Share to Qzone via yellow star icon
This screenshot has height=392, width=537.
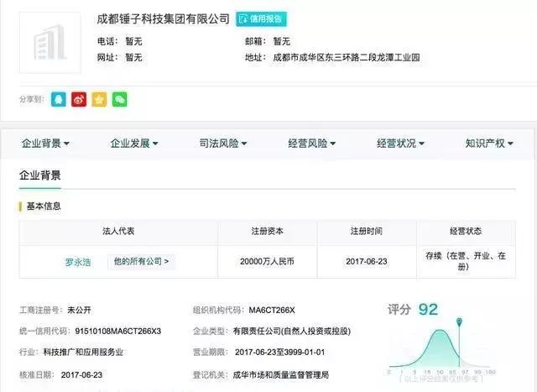[x=99, y=99]
